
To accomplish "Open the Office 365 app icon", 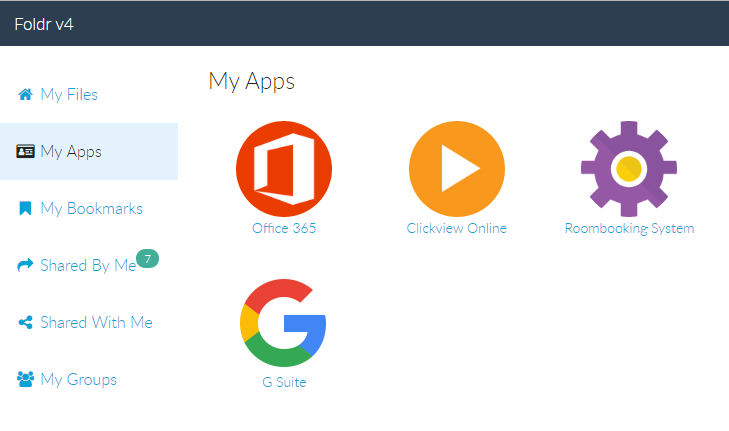I will coord(284,169).
